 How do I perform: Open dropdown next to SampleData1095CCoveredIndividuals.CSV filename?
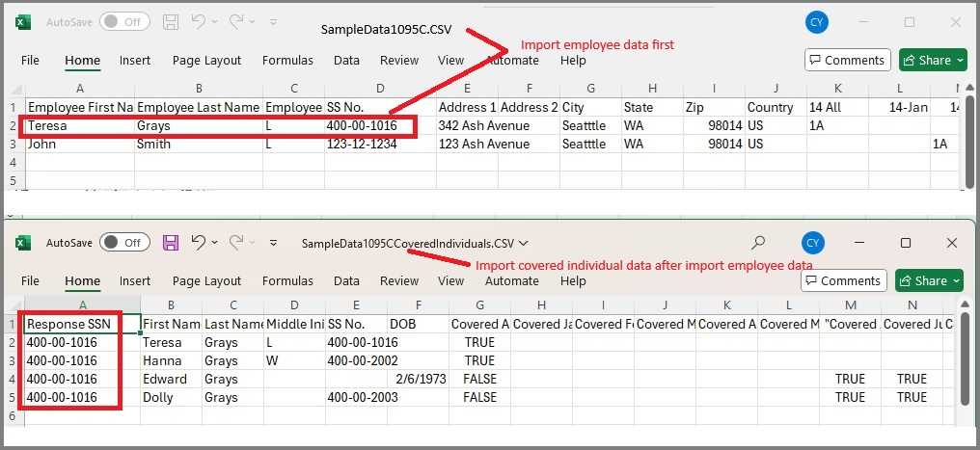coord(524,244)
